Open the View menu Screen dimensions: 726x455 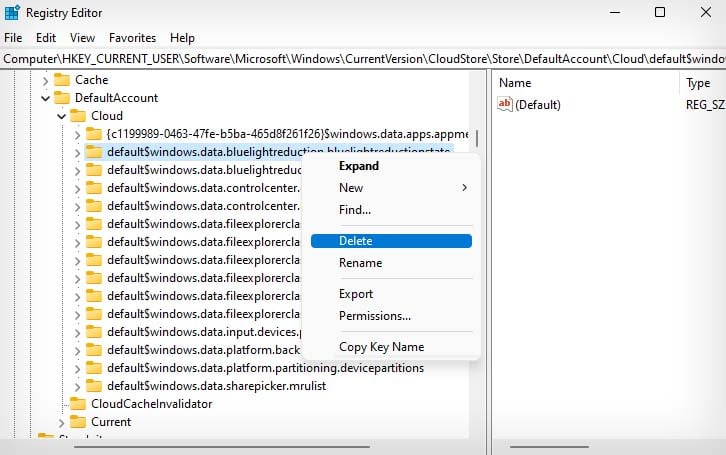[82, 38]
